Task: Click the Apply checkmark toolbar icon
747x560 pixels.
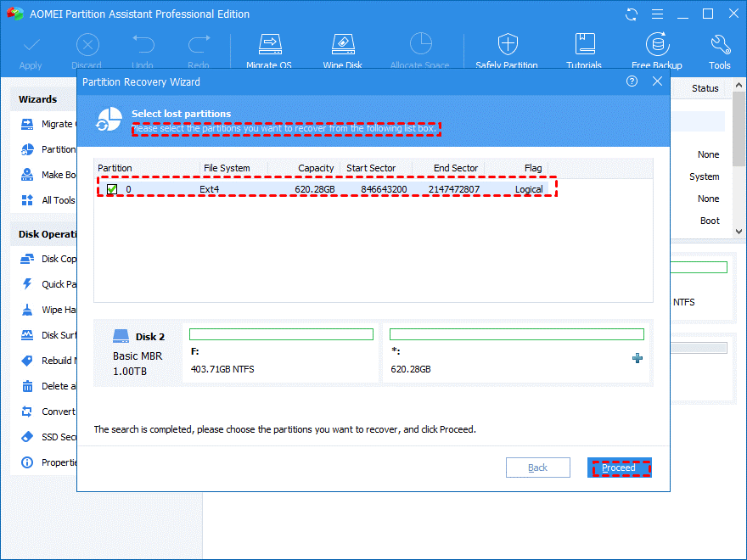Action: [31, 46]
